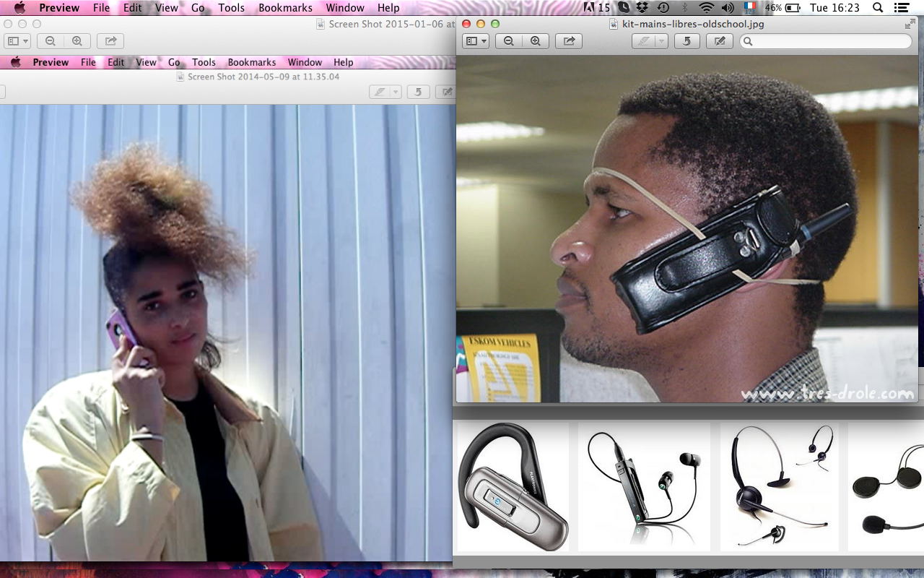Viewport: 924px width, 578px height.
Task: Click the battery 46% indicator
Action: coord(783,8)
